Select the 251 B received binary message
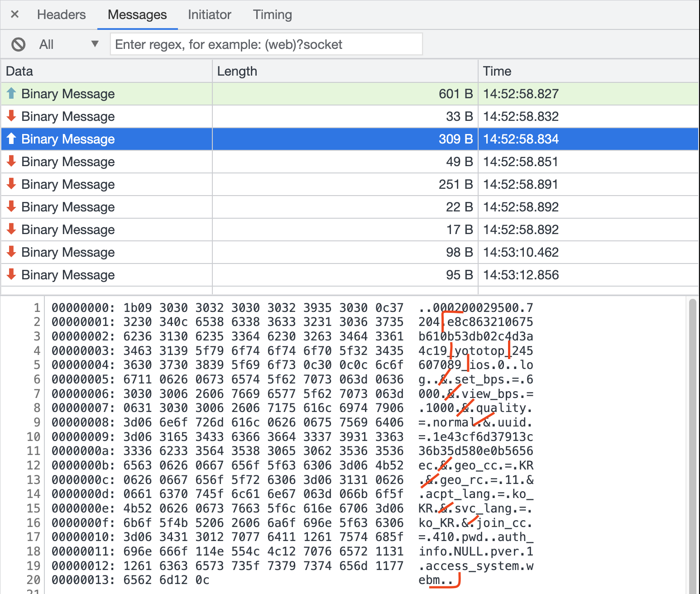This screenshot has height=594, width=700. 68,184
